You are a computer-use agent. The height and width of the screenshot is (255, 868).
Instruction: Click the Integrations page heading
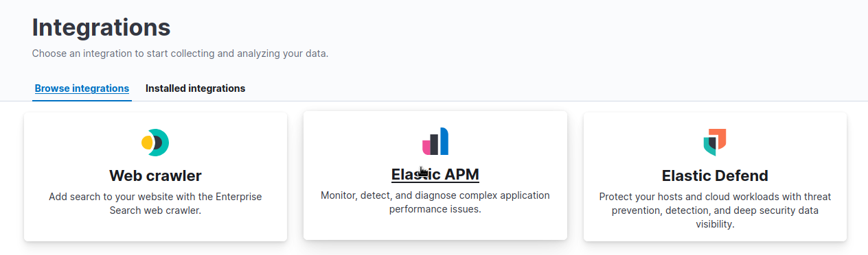pos(101,27)
